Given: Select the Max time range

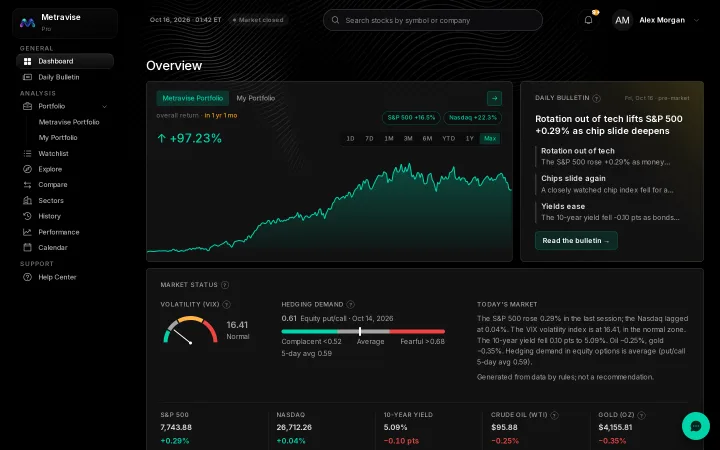Looking at the screenshot, I should click(x=490, y=138).
